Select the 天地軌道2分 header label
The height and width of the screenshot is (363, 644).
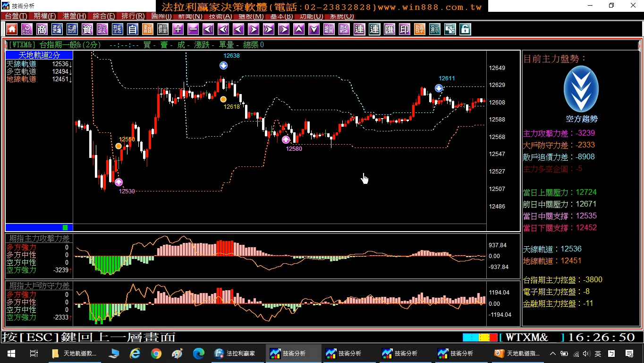[39, 55]
